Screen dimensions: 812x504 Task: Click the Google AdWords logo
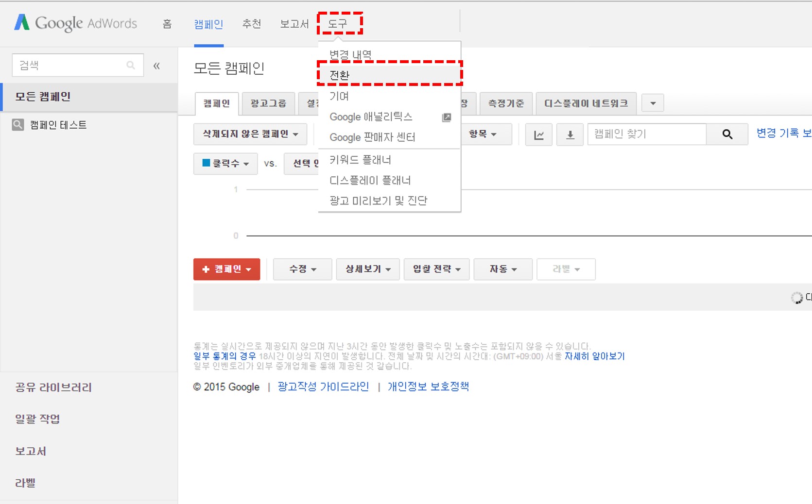click(75, 23)
